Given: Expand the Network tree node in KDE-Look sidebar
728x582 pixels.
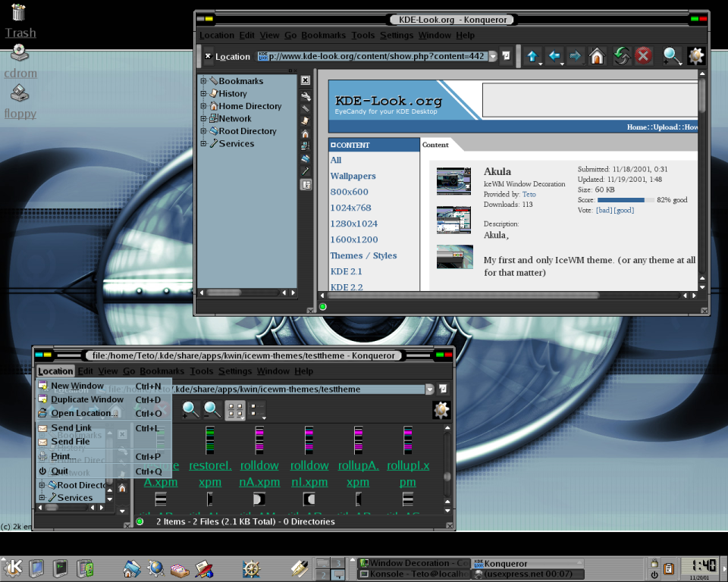Looking at the screenshot, I should [203, 118].
